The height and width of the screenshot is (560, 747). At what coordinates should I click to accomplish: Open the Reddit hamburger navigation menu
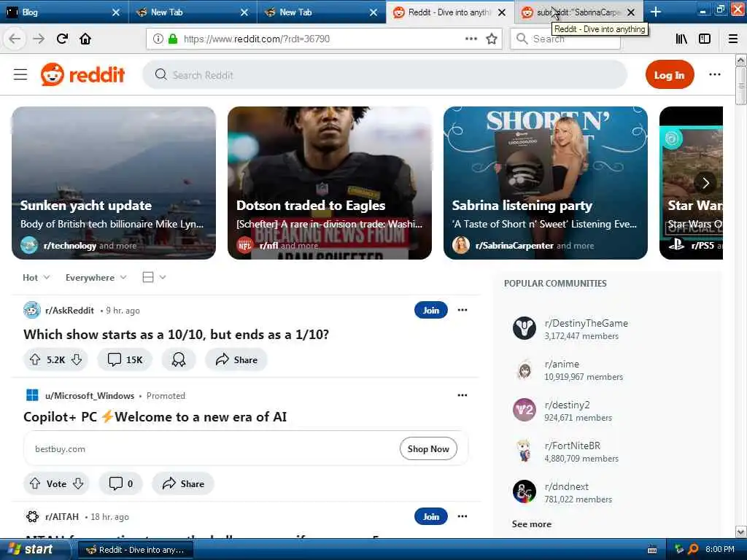20,75
